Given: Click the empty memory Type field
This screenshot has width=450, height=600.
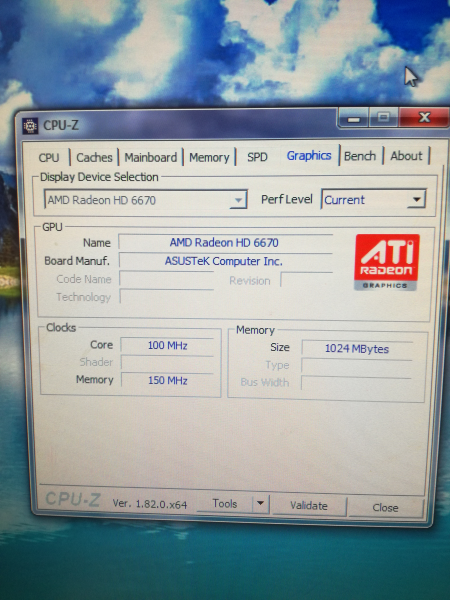Looking at the screenshot, I should tap(357, 366).
